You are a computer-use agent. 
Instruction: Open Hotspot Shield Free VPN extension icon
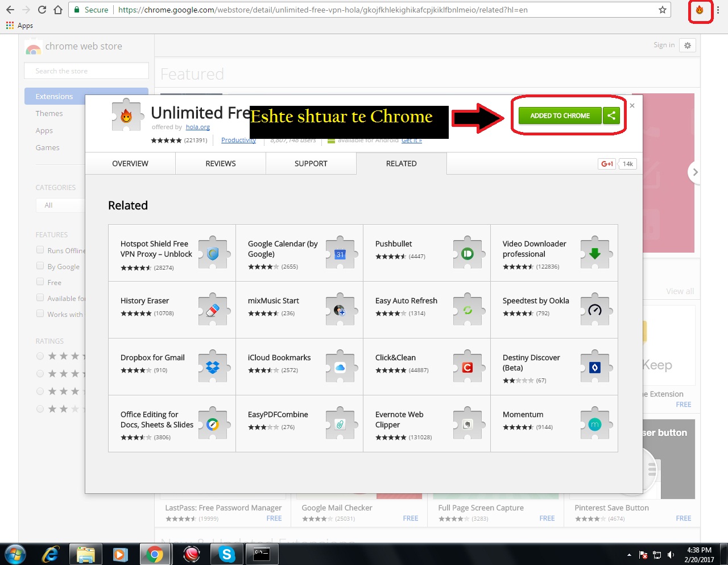213,254
